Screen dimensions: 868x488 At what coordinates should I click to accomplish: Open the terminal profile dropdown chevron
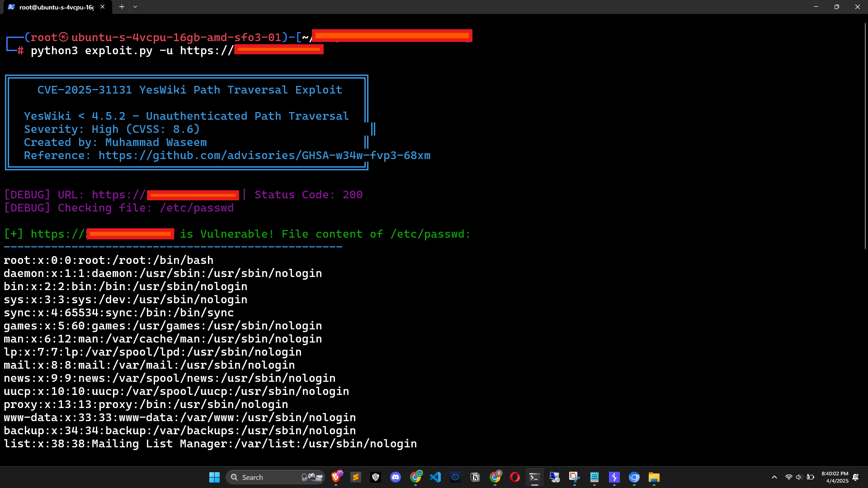point(135,7)
